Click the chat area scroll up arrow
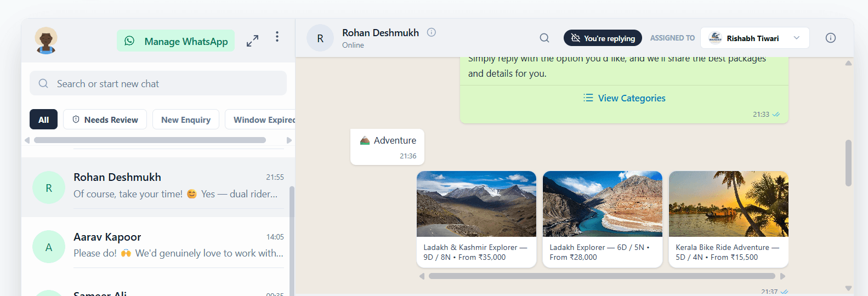 (x=848, y=63)
